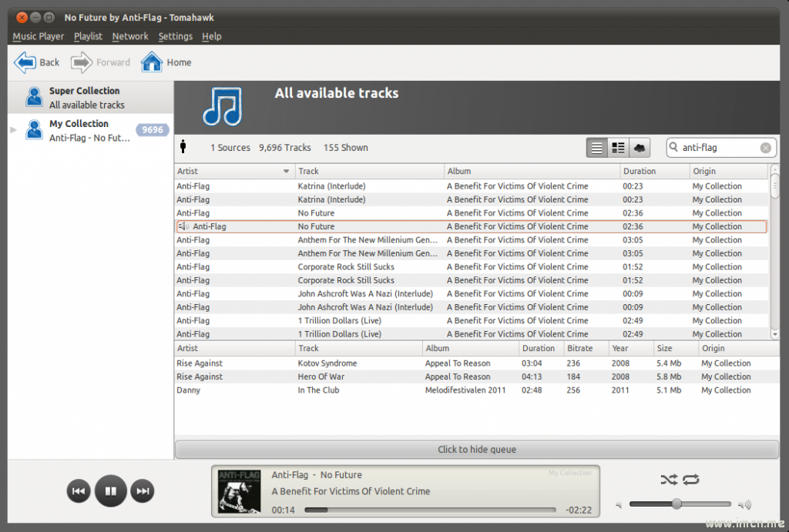Select first Katrina (Interlude) track row
The image size is (789, 532).
(471, 186)
